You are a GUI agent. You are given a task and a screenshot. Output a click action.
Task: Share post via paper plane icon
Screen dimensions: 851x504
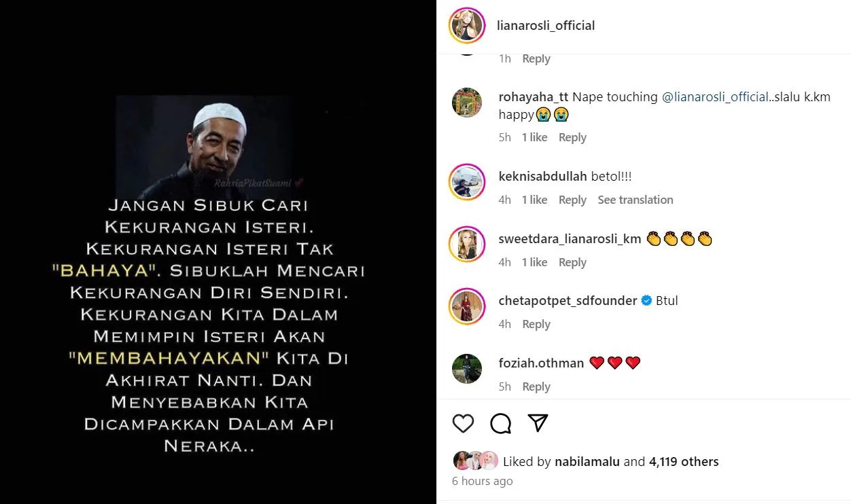(x=538, y=422)
